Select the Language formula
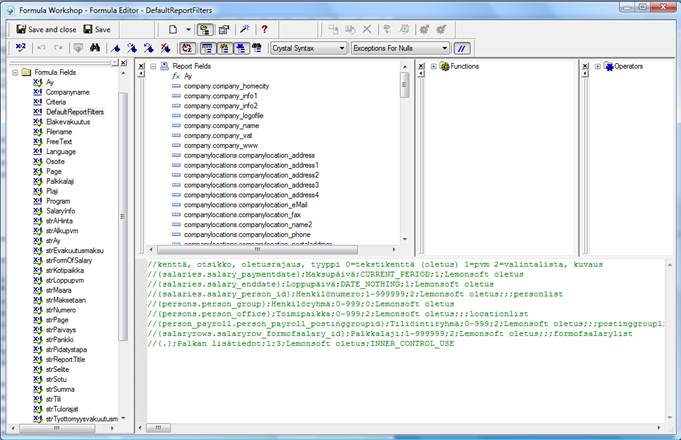 pyautogui.click(x=61, y=152)
